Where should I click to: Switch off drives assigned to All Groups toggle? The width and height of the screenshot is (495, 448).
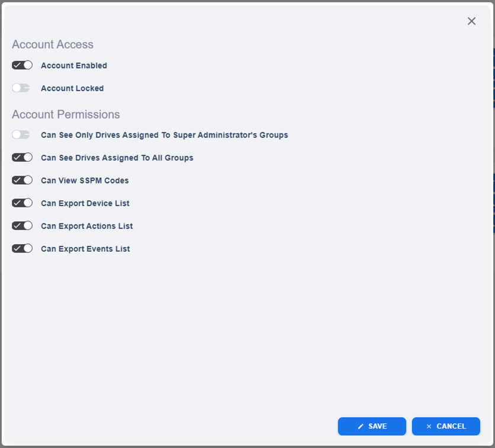(22, 158)
